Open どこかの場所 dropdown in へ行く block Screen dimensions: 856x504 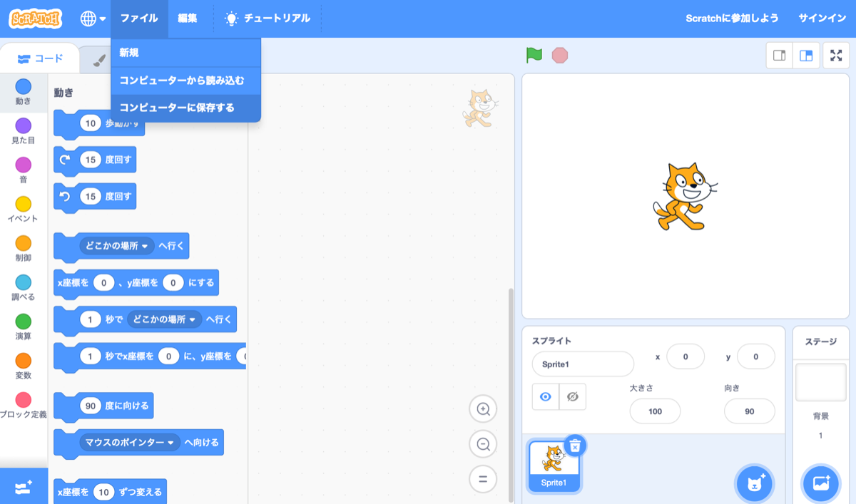tap(116, 246)
